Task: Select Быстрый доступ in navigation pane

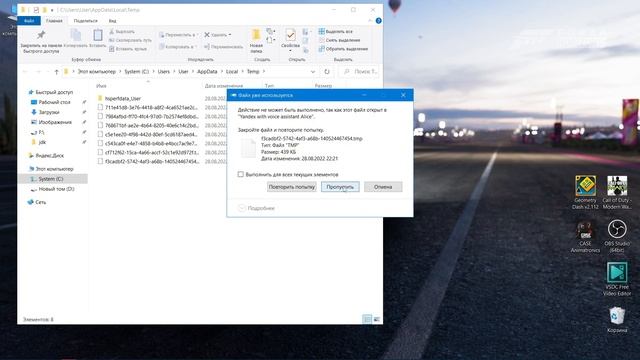Action: tap(54, 92)
